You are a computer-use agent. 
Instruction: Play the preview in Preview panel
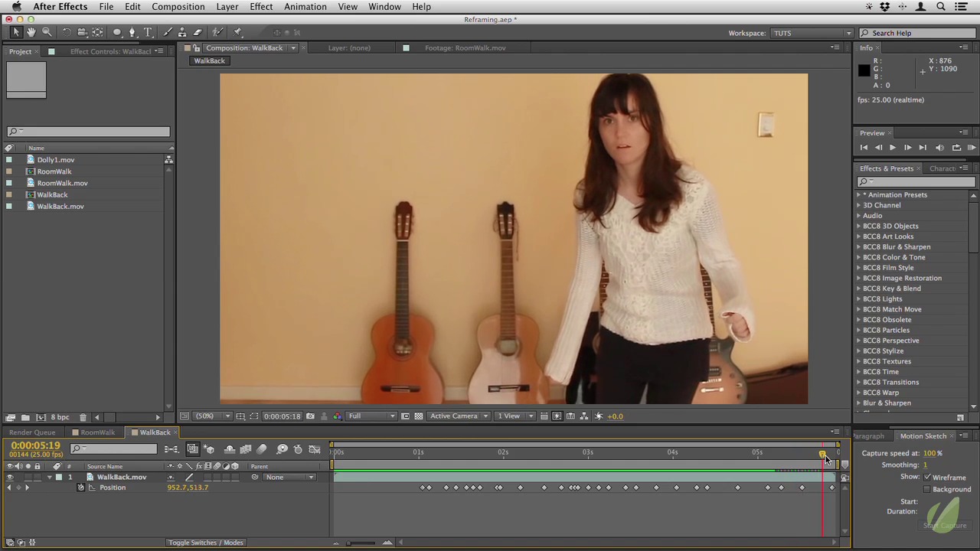[892, 148]
